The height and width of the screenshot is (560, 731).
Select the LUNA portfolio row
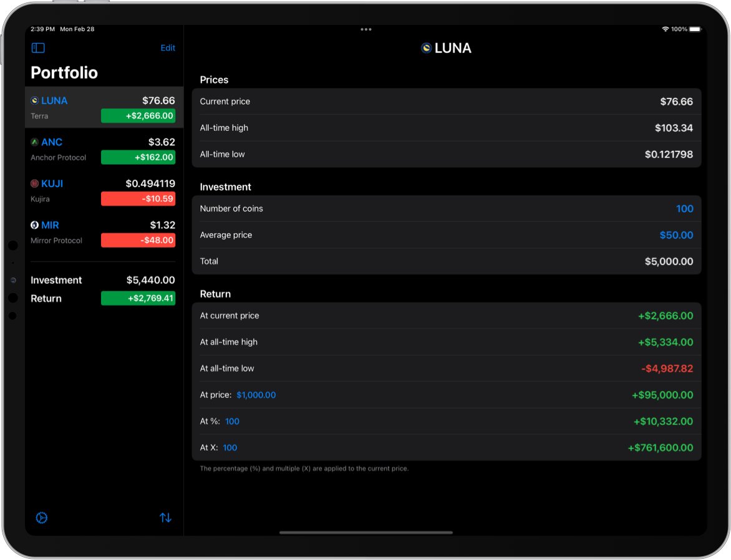pos(104,108)
